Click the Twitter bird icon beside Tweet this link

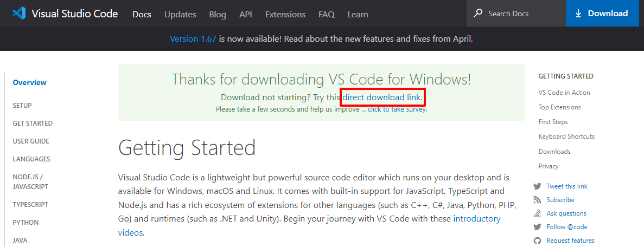pyautogui.click(x=537, y=186)
